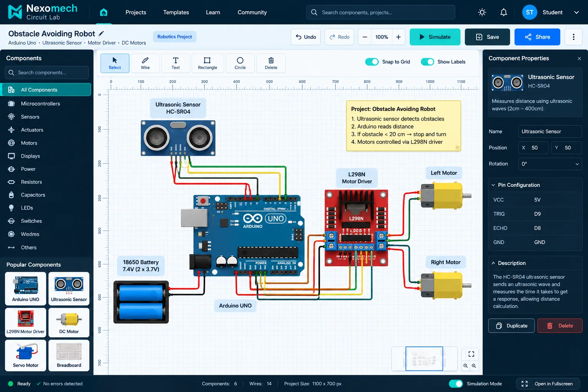Click the Arduino UNO popular component card
The width and height of the screenshot is (588, 392).
coord(26,289)
